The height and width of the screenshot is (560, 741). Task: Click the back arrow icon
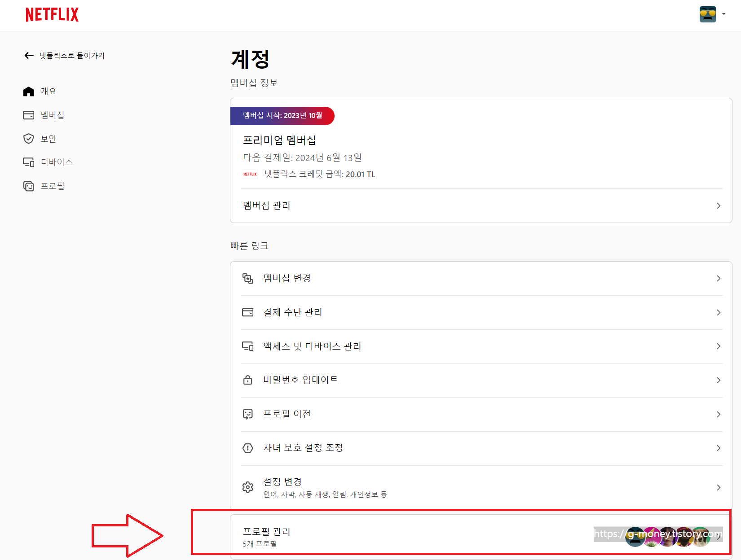[x=29, y=56]
